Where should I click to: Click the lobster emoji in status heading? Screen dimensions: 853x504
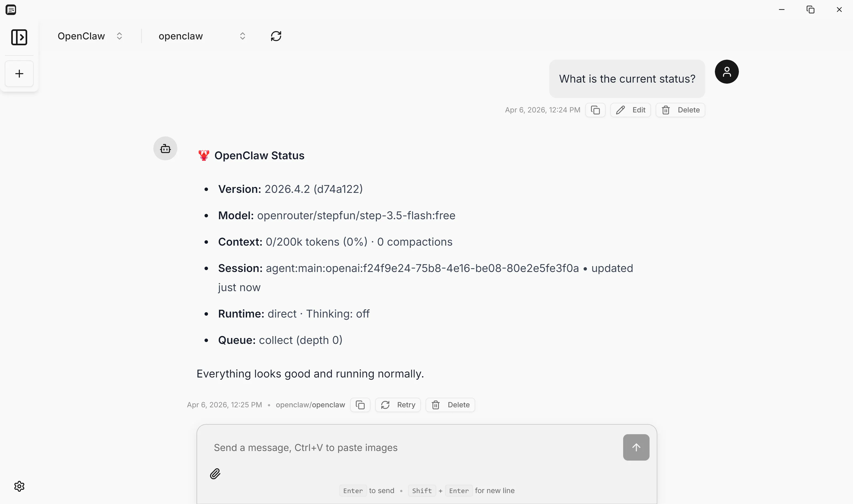(204, 156)
